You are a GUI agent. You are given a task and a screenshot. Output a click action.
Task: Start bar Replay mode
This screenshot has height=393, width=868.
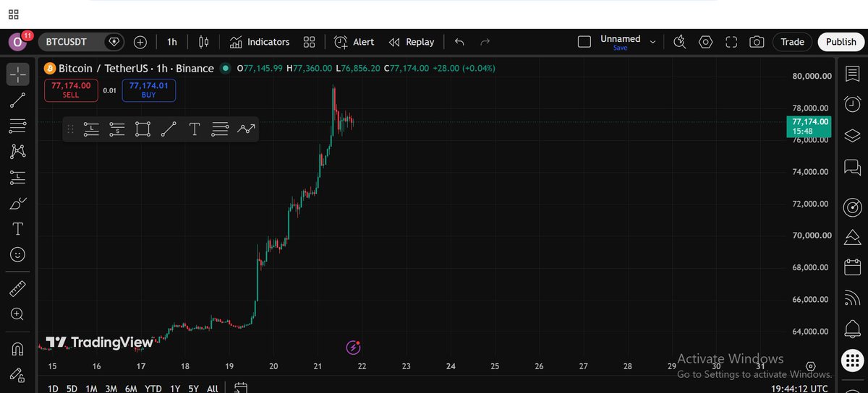(x=412, y=42)
